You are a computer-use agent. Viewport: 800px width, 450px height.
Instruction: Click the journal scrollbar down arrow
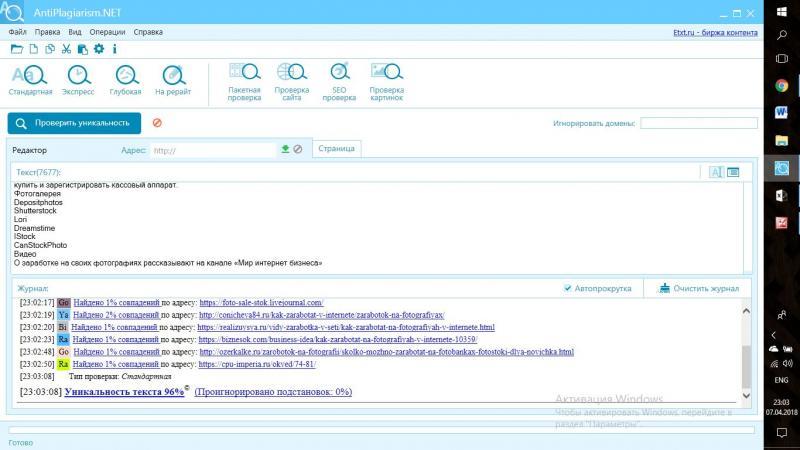pos(746,395)
